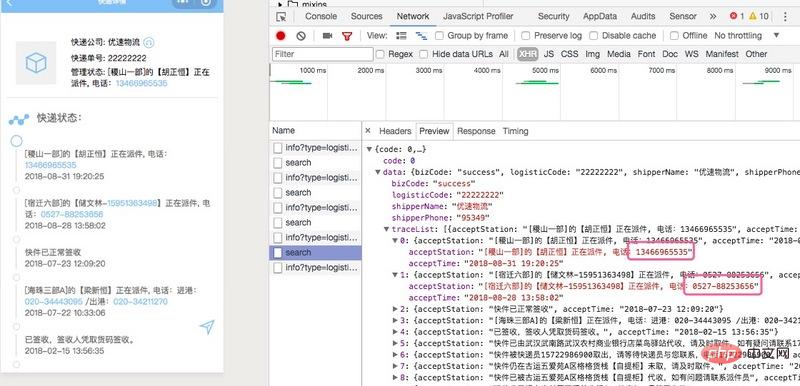800x386 pixels.
Task: Click into the Filter text field
Action: pyautogui.click(x=322, y=54)
